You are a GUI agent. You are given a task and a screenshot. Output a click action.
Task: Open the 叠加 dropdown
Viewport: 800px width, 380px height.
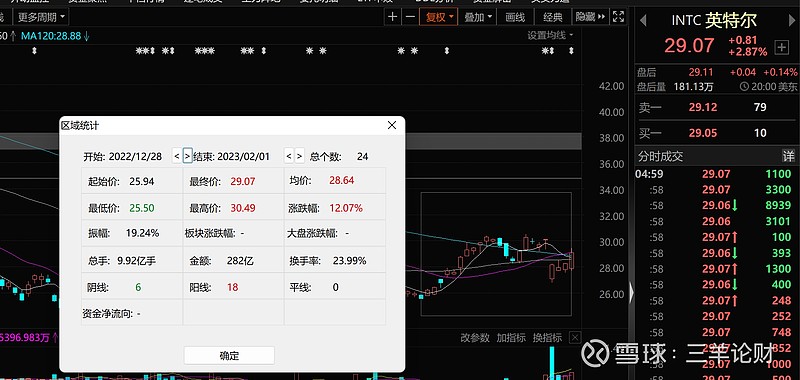[478, 17]
